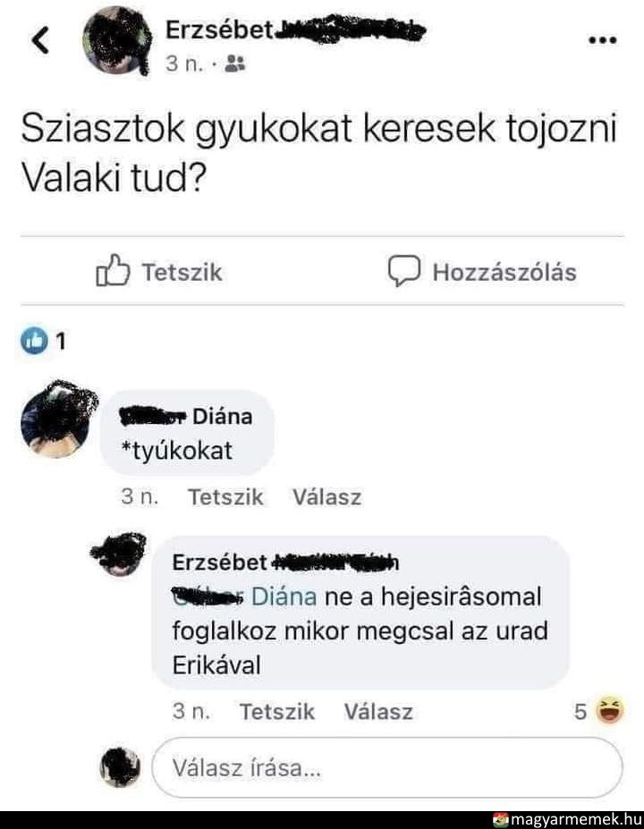Viewport: 644px width, 829px height.
Task: Click the friends audience icon near timestamp
Action: (234, 64)
